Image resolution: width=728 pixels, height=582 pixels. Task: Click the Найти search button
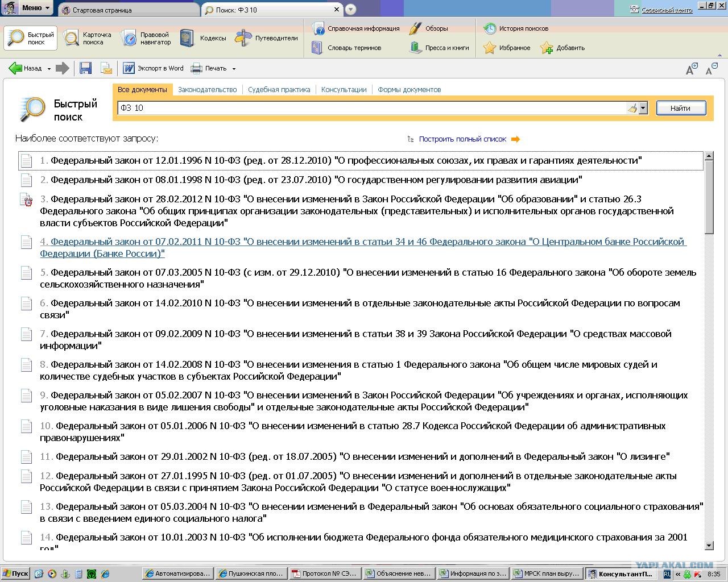[681, 108]
